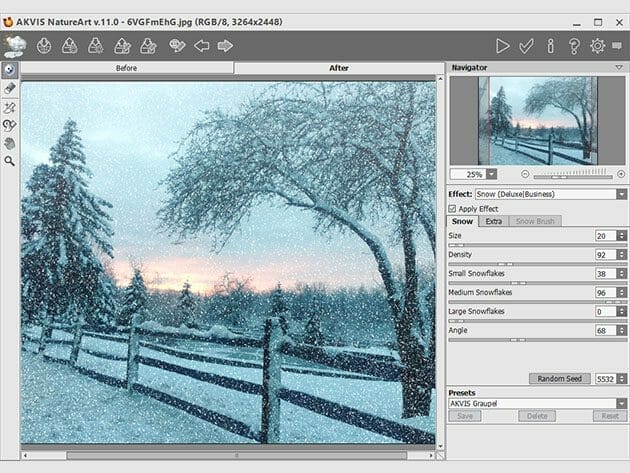630x473 pixels.
Task: Click the Run processing play icon
Action: pos(503,45)
